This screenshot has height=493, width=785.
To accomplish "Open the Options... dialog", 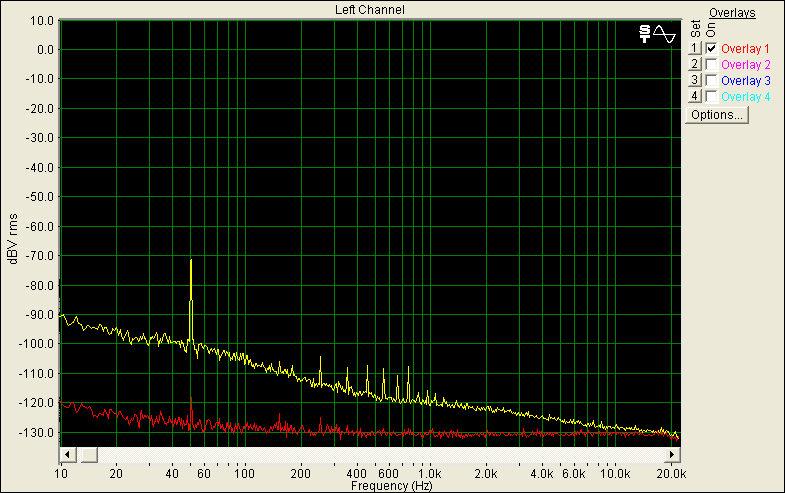I will pos(716,115).
